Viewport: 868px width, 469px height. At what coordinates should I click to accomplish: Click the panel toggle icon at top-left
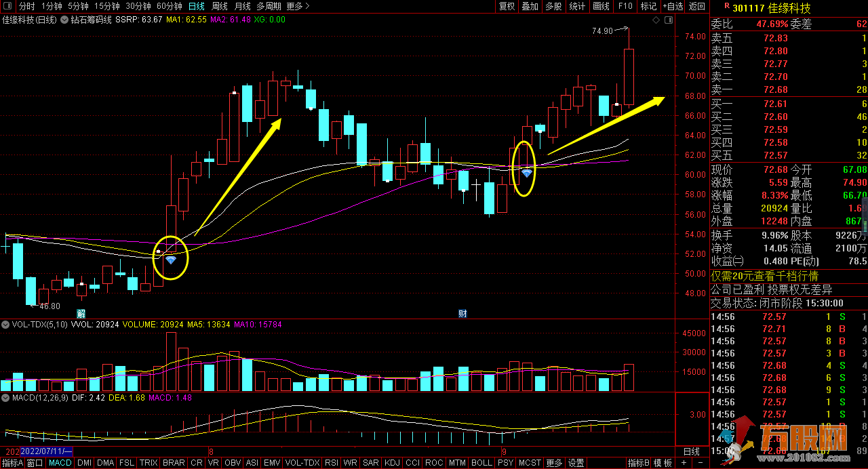8,7
